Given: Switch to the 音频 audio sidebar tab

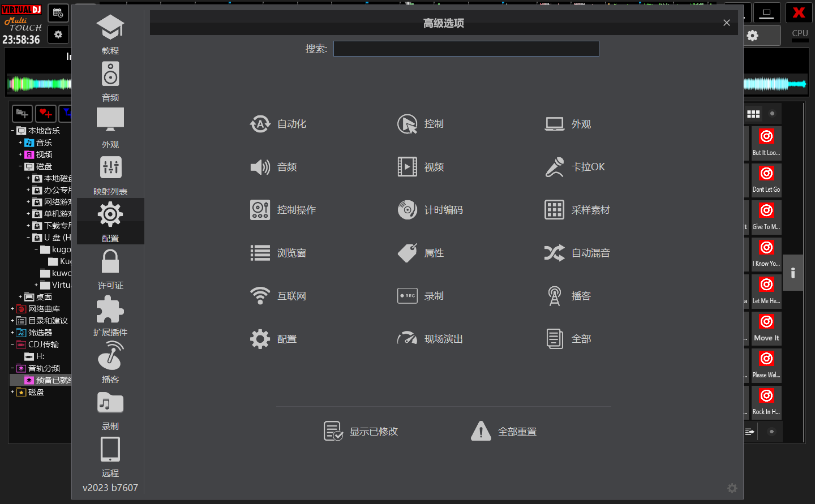Looking at the screenshot, I should tap(110, 82).
